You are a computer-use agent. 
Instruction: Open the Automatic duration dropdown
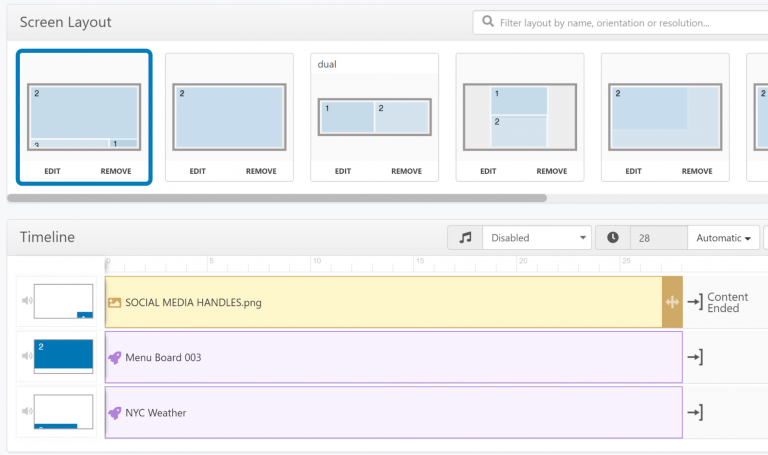pos(723,238)
